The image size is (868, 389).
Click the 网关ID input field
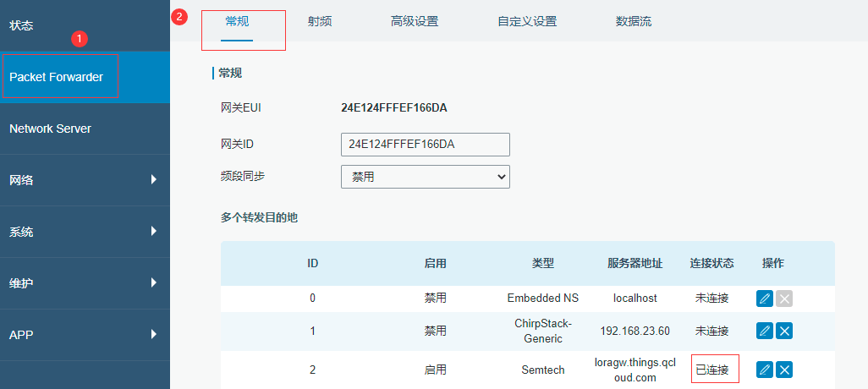tap(425, 145)
